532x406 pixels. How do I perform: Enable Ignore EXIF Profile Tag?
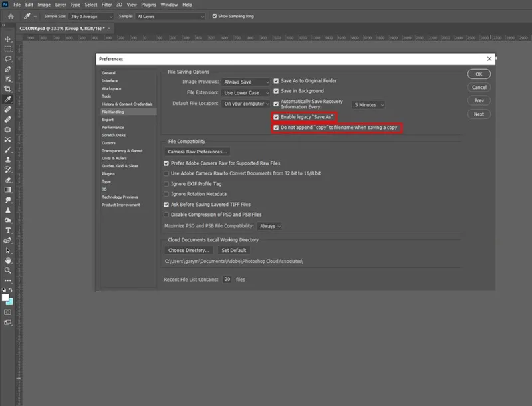click(x=166, y=184)
